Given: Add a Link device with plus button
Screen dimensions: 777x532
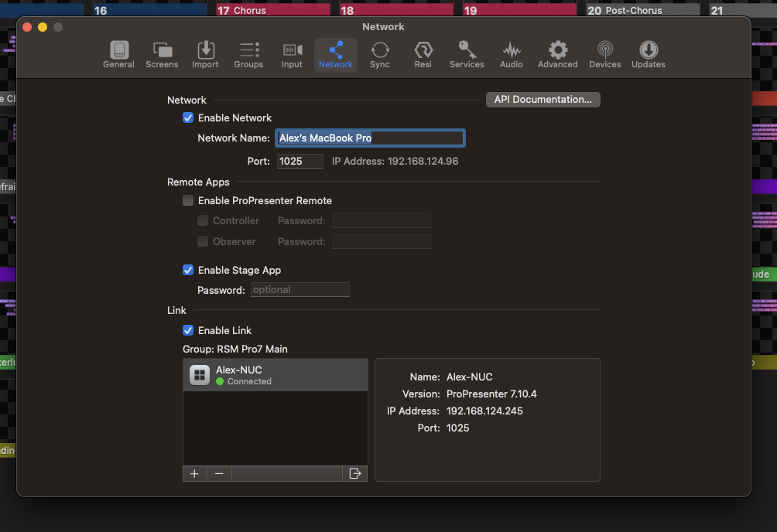Looking at the screenshot, I should pyautogui.click(x=195, y=474).
